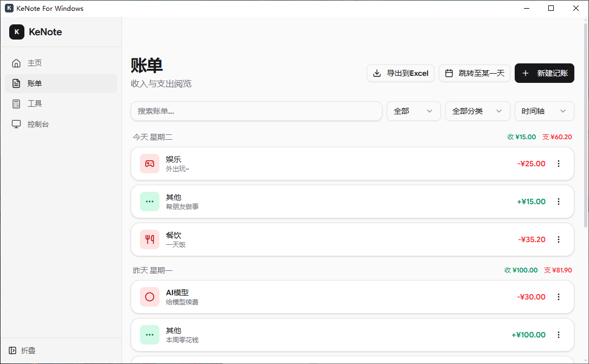Open the 时间轴 sort dropdown
Viewport: 589px width, 364px height.
coord(545,111)
